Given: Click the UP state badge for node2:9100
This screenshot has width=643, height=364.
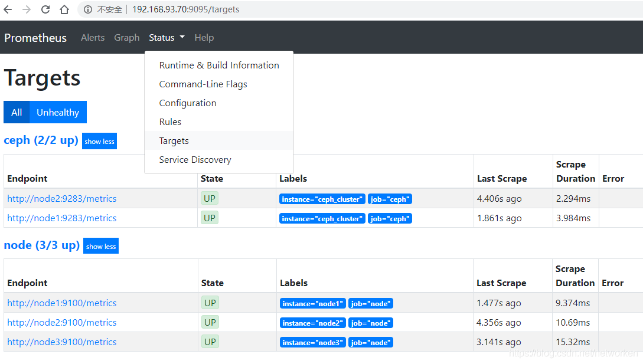Looking at the screenshot, I should point(210,323).
